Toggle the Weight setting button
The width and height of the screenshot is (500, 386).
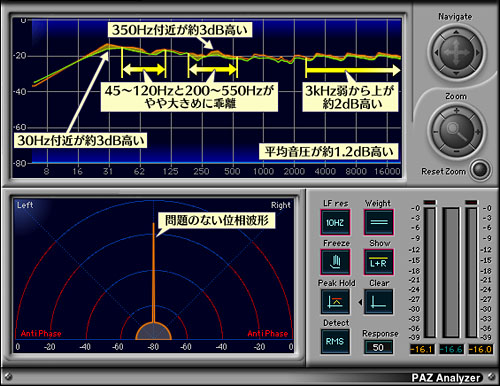pyautogui.click(x=379, y=222)
